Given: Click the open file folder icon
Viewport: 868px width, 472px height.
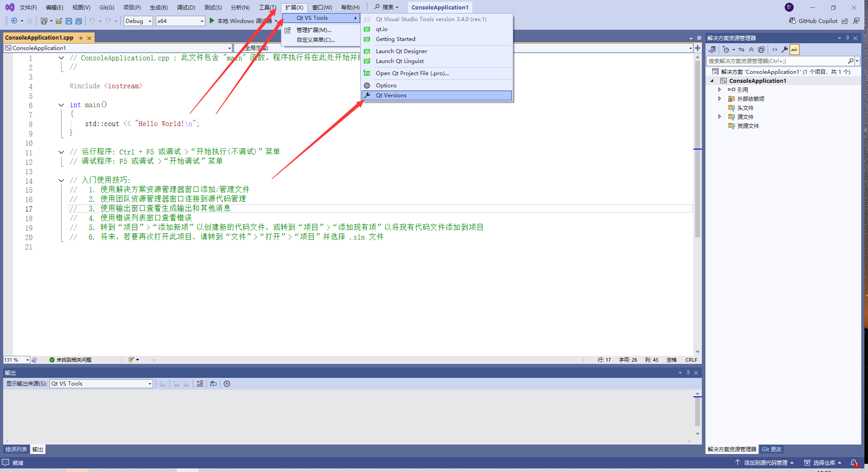Looking at the screenshot, I should 59,21.
